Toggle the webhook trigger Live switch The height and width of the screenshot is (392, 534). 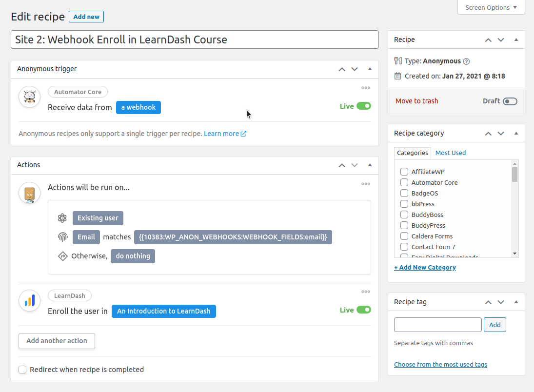364,106
